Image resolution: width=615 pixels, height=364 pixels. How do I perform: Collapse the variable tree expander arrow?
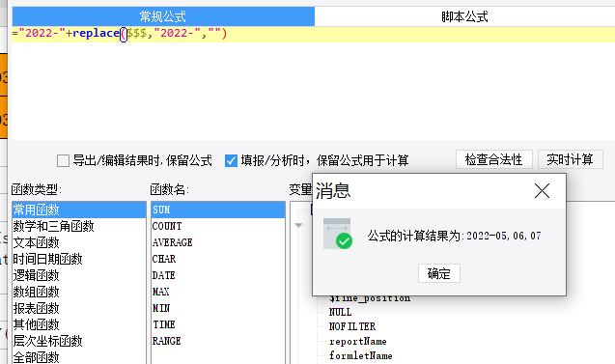coord(298,225)
